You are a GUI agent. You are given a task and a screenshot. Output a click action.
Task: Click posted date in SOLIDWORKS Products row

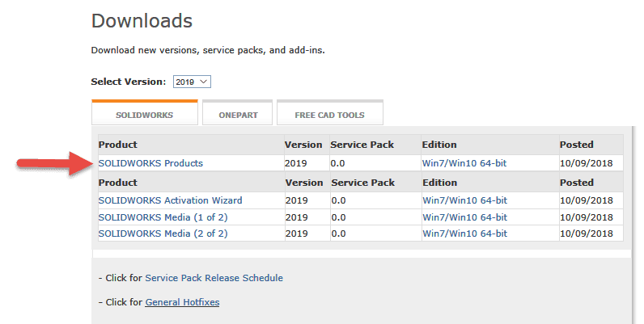coord(586,163)
